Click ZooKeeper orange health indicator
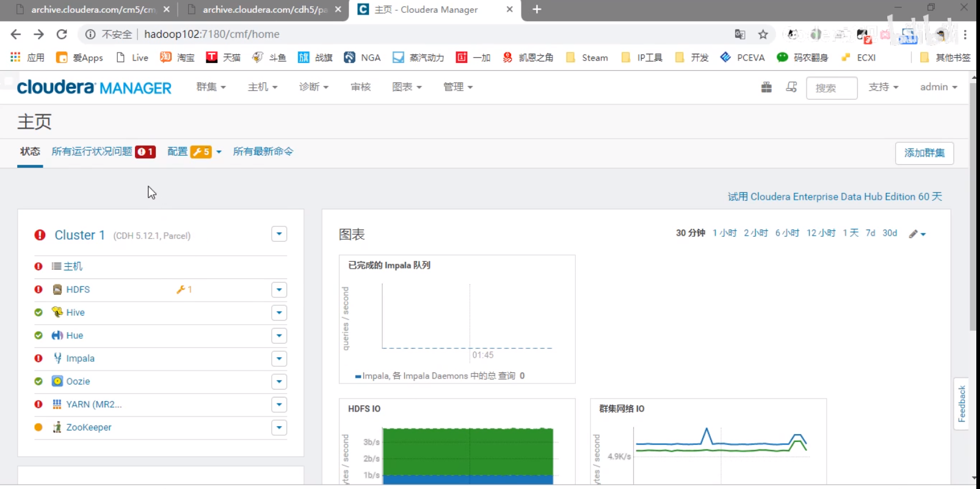The height and width of the screenshot is (489, 980). 38,427
